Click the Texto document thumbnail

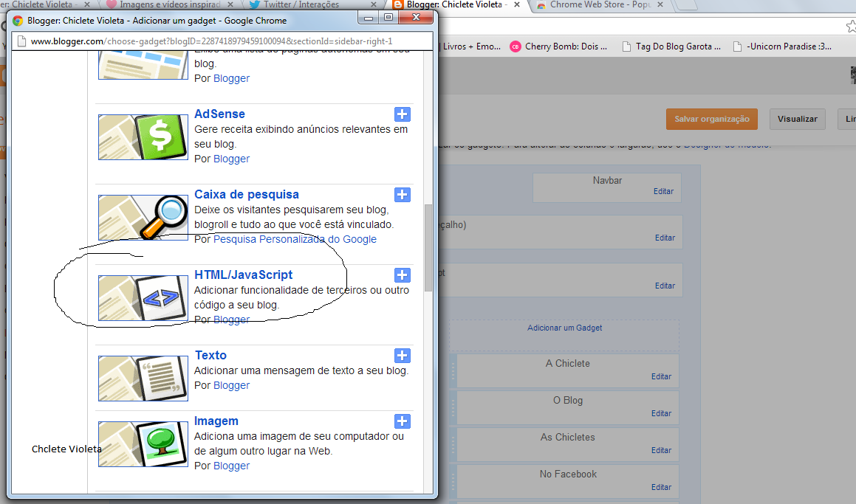click(x=143, y=378)
